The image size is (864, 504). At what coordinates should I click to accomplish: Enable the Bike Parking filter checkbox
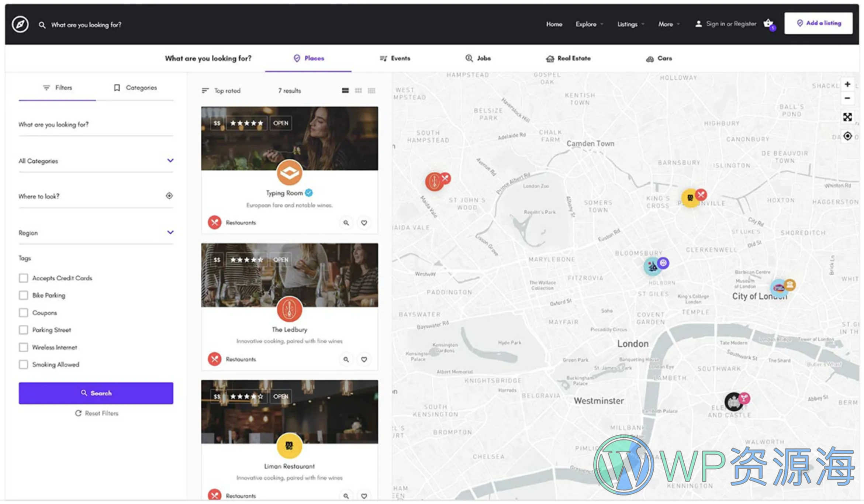pyautogui.click(x=23, y=294)
